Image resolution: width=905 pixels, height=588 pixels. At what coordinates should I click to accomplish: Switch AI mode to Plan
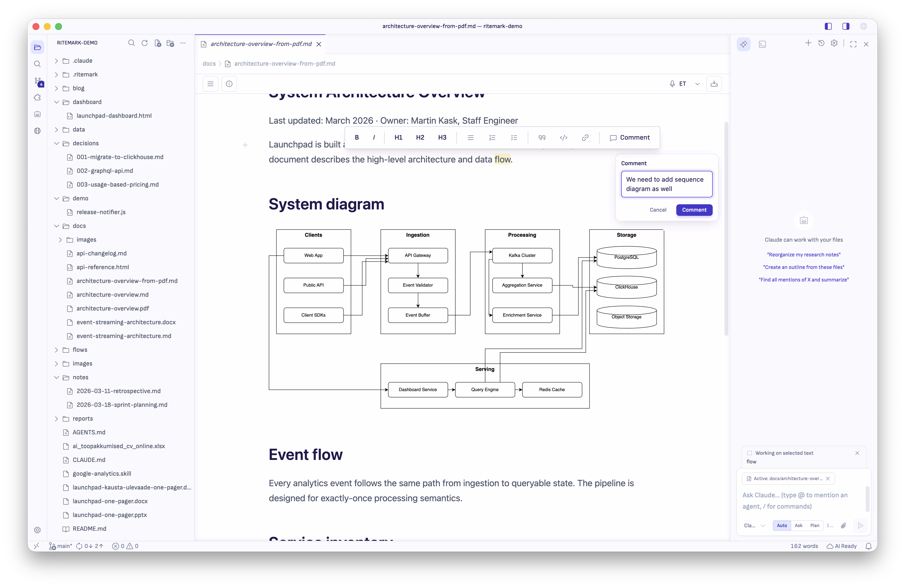click(814, 526)
